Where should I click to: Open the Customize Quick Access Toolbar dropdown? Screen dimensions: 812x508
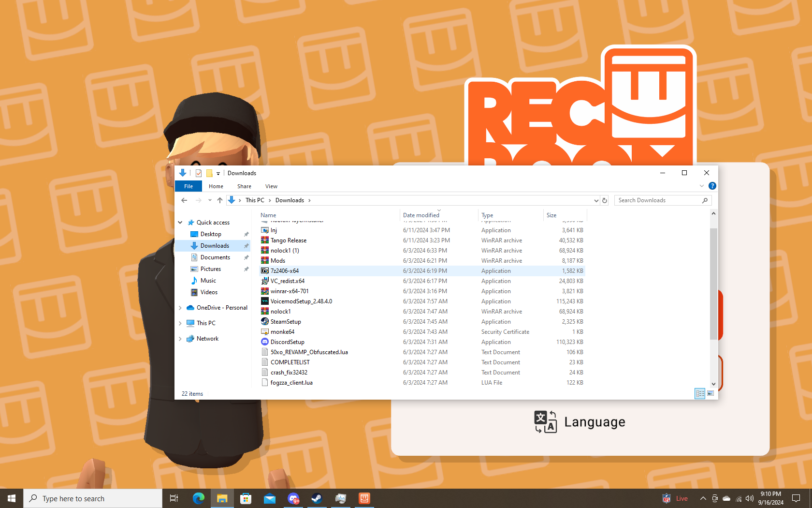tap(218, 173)
